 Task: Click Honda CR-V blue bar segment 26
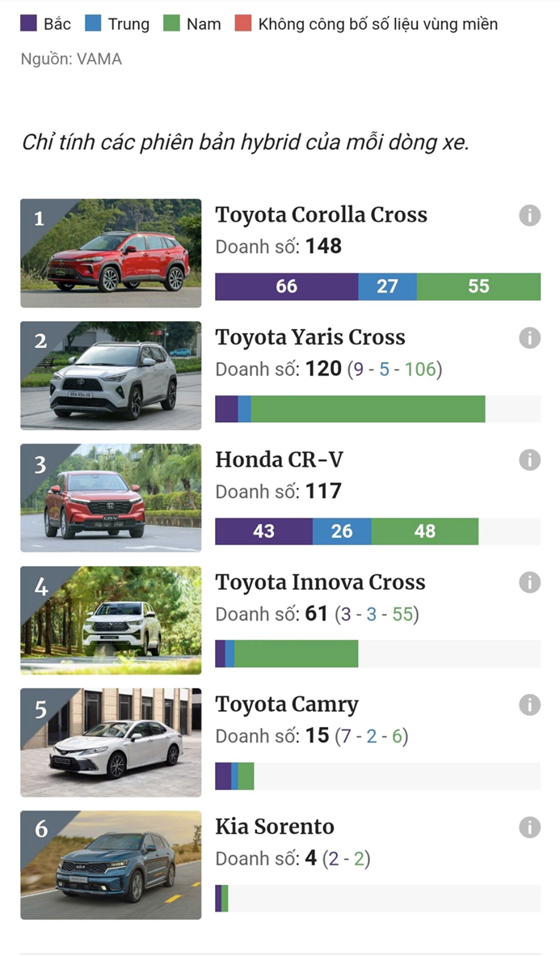(x=342, y=531)
